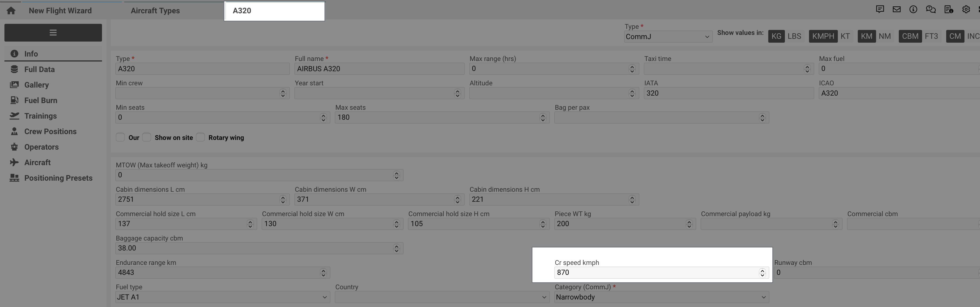Go to Crew Positions in the sidebar

click(x=50, y=132)
